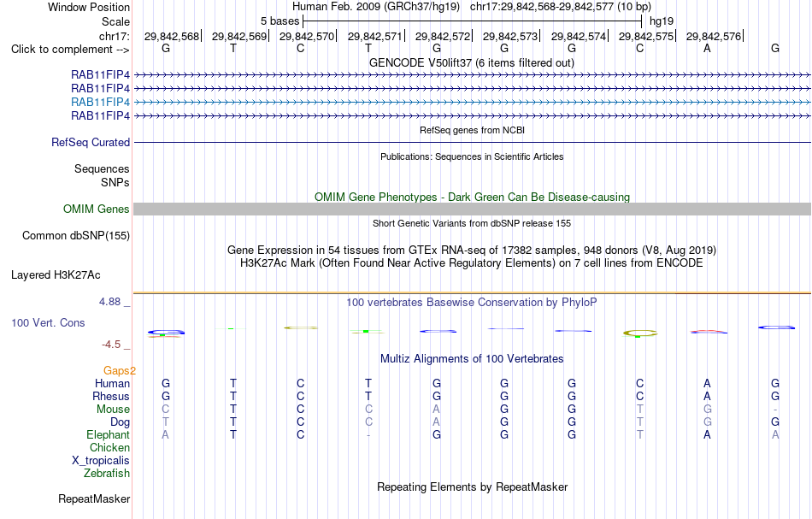This screenshot has width=812, height=519.
Task: Open the fourth RAB11FIP4 transcript label
Action: pyautogui.click(x=101, y=115)
